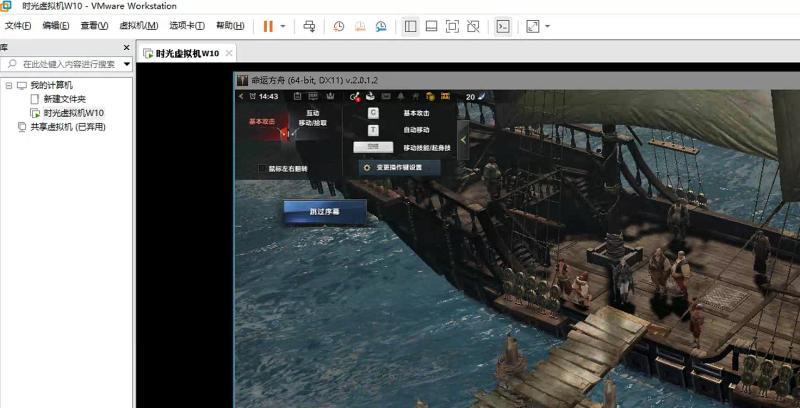Open the crown icon in game top bar
This screenshot has width=800, height=408.
click(330, 96)
